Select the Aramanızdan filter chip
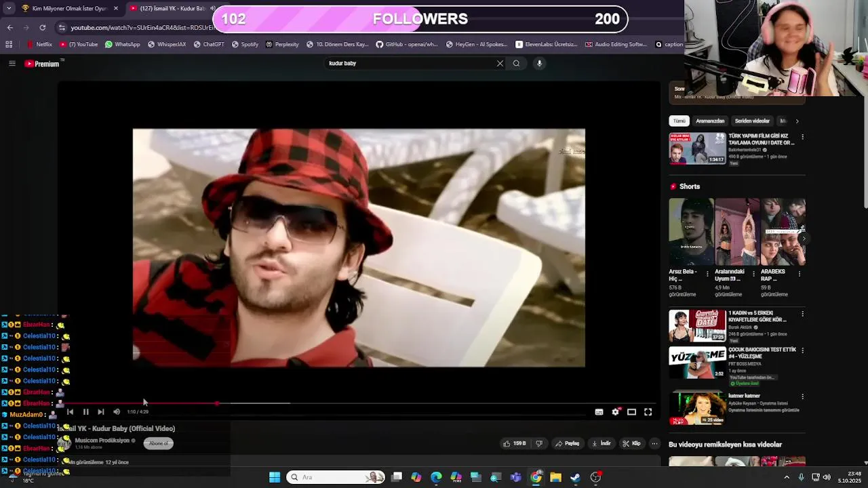The image size is (868, 488). click(710, 121)
